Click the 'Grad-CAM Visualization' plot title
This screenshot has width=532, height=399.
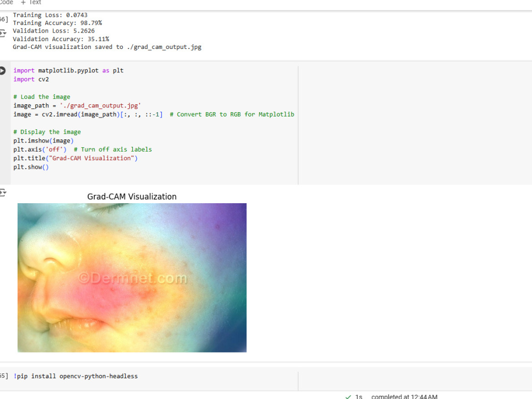pyautogui.click(x=131, y=197)
